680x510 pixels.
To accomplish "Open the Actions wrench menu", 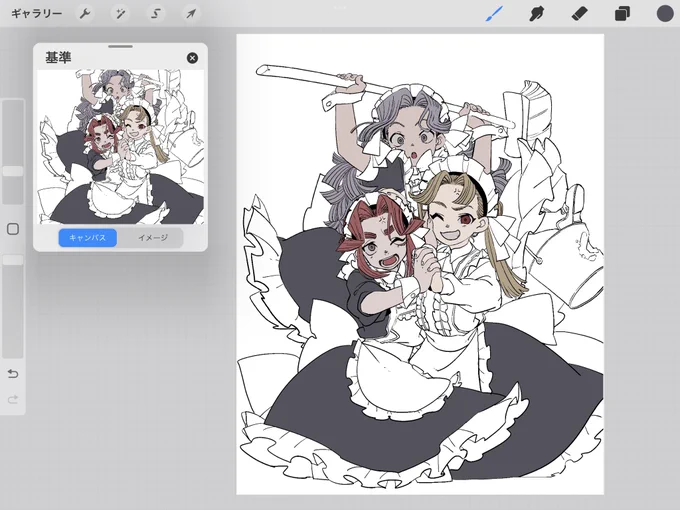I will pos(85,14).
